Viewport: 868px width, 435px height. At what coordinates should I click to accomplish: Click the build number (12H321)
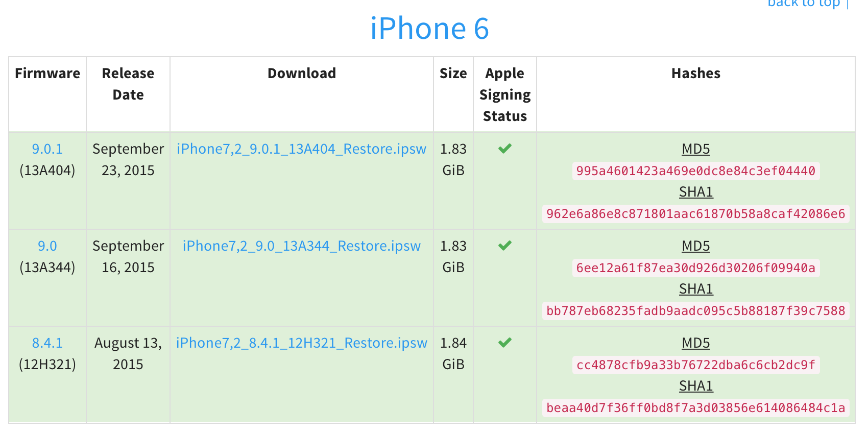point(47,365)
